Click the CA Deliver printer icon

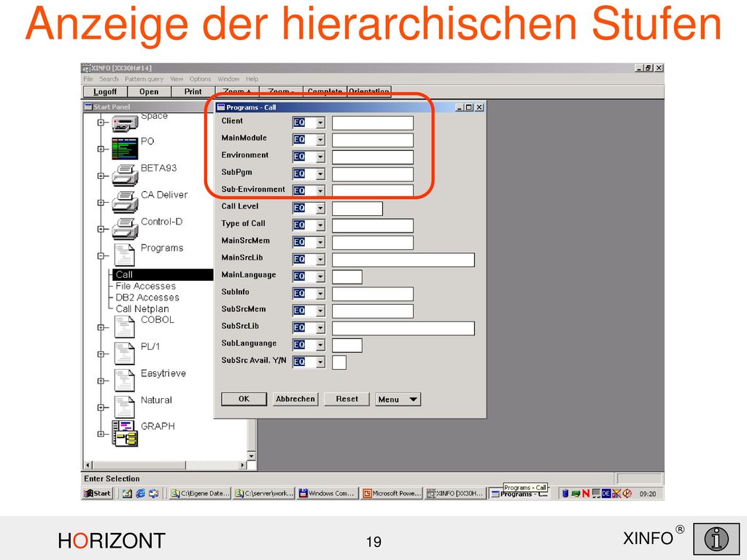(x=125, y=202)
